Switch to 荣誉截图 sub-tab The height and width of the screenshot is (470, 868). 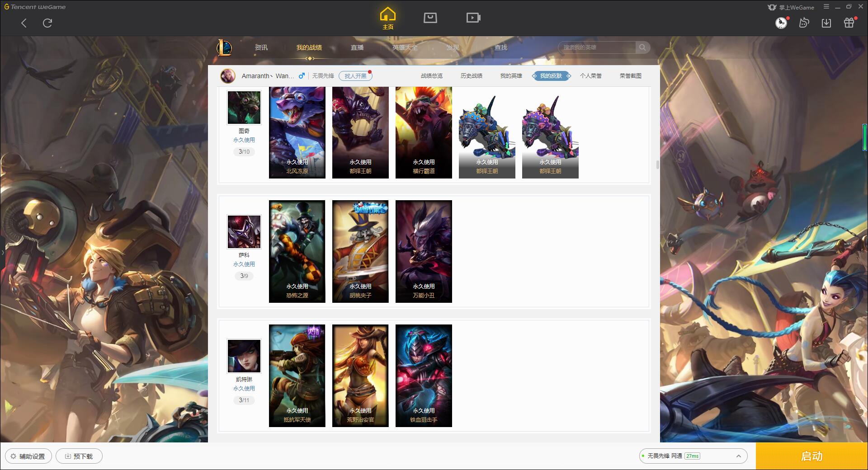(x=631, y=76)
